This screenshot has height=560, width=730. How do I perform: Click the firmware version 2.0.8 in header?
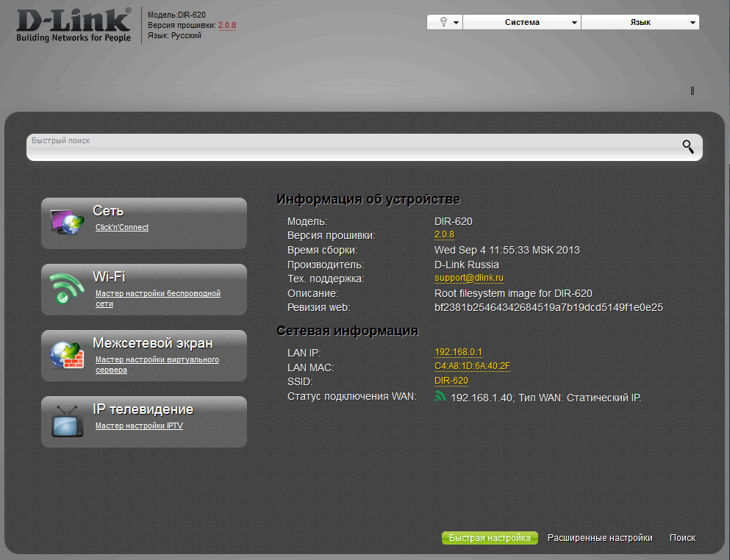(227, 25)
